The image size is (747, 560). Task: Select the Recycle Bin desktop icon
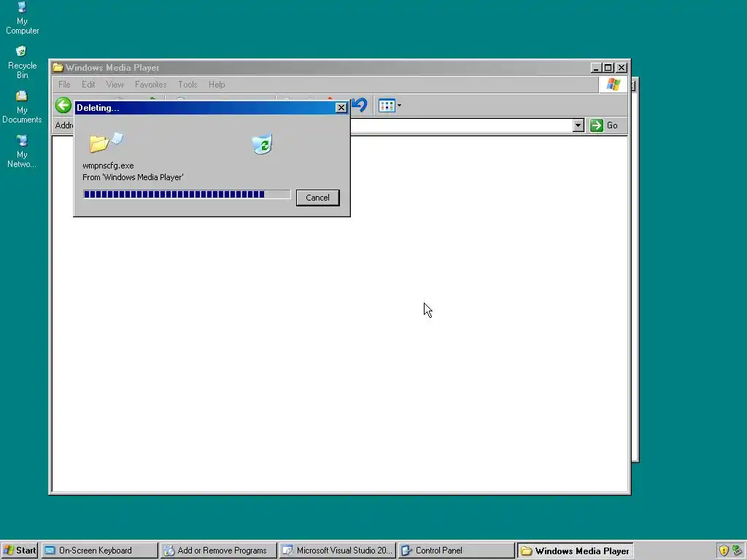coord(22,63)
